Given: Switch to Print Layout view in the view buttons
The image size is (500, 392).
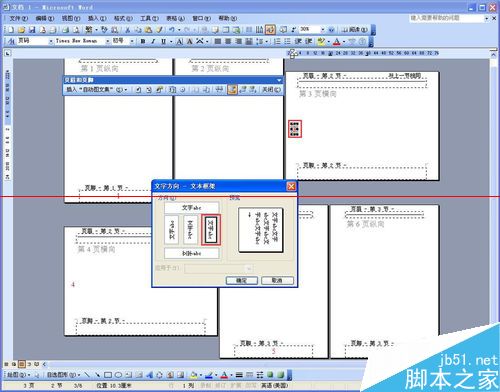Looking at the screenshot, I should (21, 364).
